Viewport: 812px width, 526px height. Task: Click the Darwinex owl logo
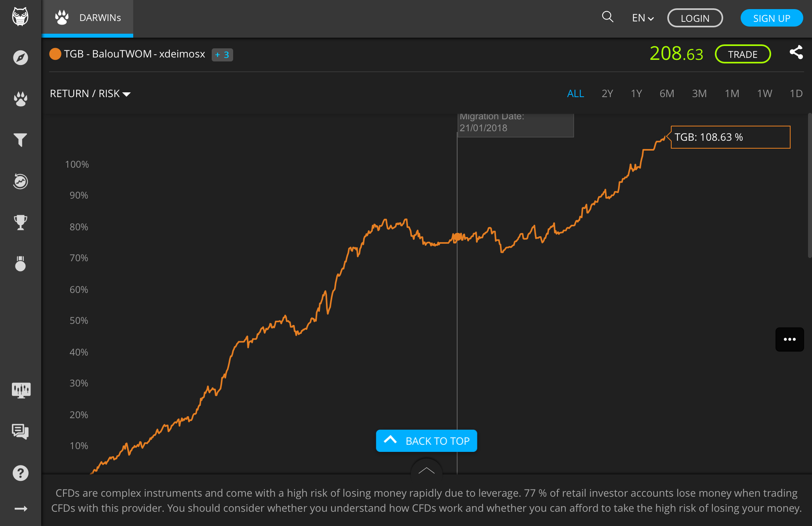20,17
